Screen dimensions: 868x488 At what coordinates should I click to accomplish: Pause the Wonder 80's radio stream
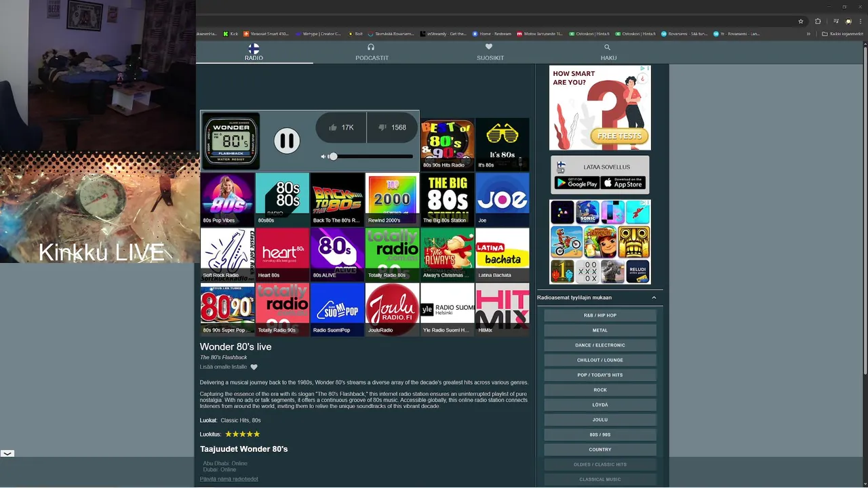click(x=287, y=141)
